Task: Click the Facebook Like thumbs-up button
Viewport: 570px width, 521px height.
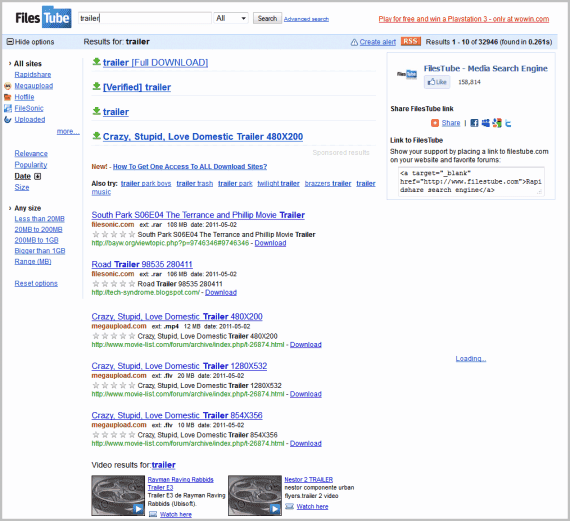Action: tap(437, 82)
